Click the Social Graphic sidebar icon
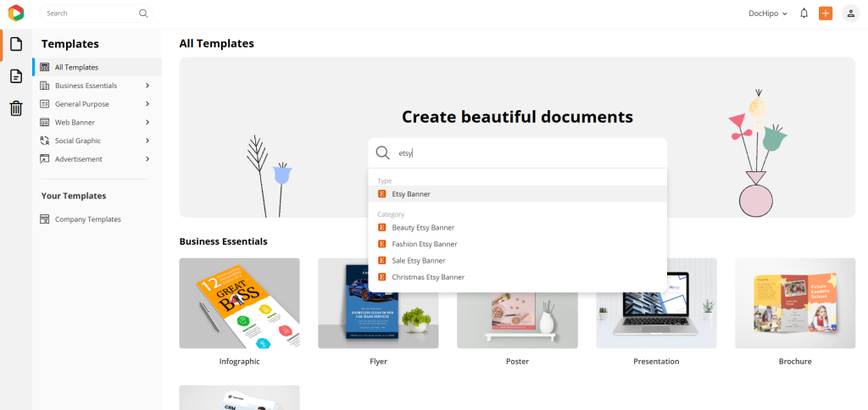The width and height of the screenshot is (868, 410). [x=45, y=141]
